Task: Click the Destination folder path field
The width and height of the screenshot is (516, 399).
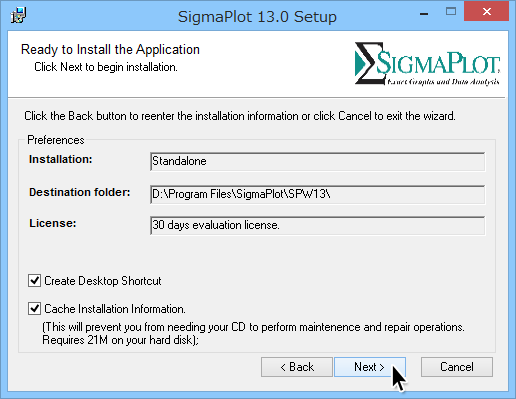Action: (x=317, y=194)
